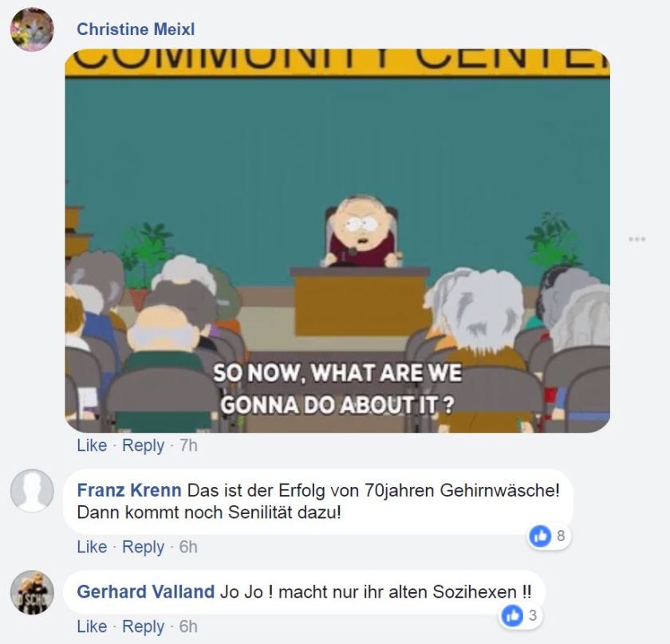Click the Franz Krenn name link
670x644 pixels.
(129, 490)
